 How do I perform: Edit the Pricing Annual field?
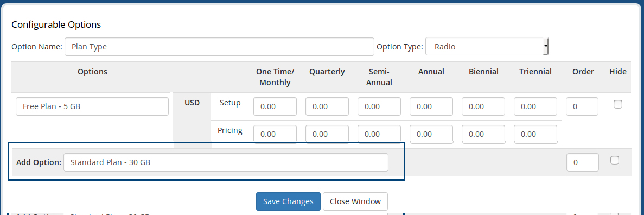point(431,134)
